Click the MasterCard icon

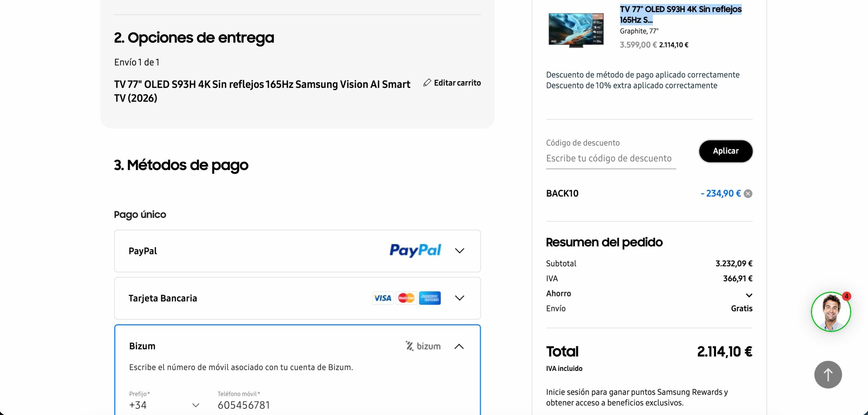click(x=406, y=298)
